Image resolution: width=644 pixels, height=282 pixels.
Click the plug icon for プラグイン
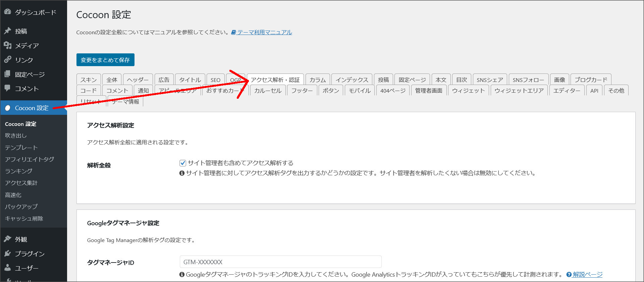point(7,253)
